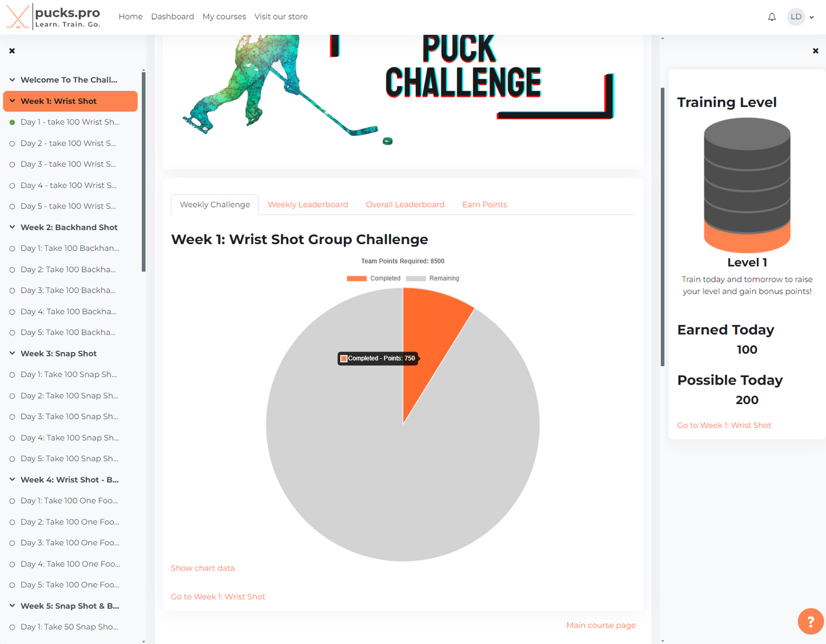Click the Training Level cylinder graphic
Screen dimensions: 826x644
pos(747,185)
